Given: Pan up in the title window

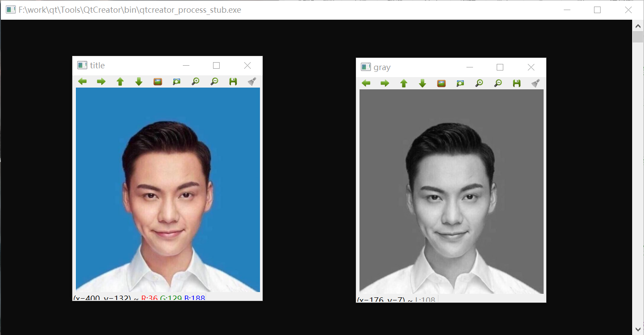Looking at the screenshot, I should pyautogui.click(x=120, y=81).
